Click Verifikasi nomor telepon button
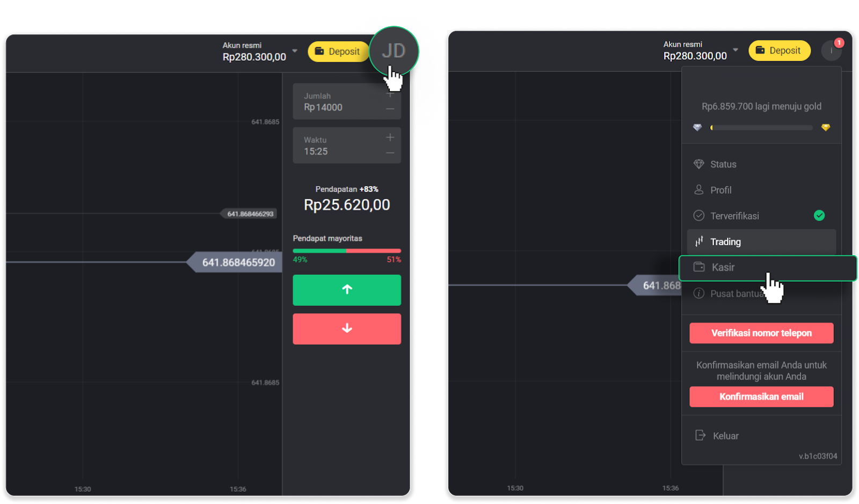Viewport: 859px width, 504px height. 761,333
